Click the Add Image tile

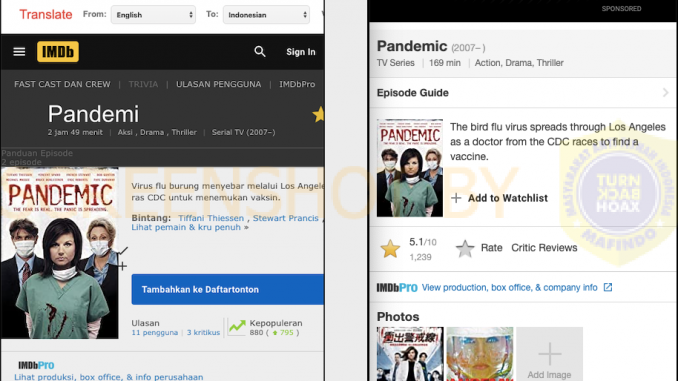pos(549,354)
